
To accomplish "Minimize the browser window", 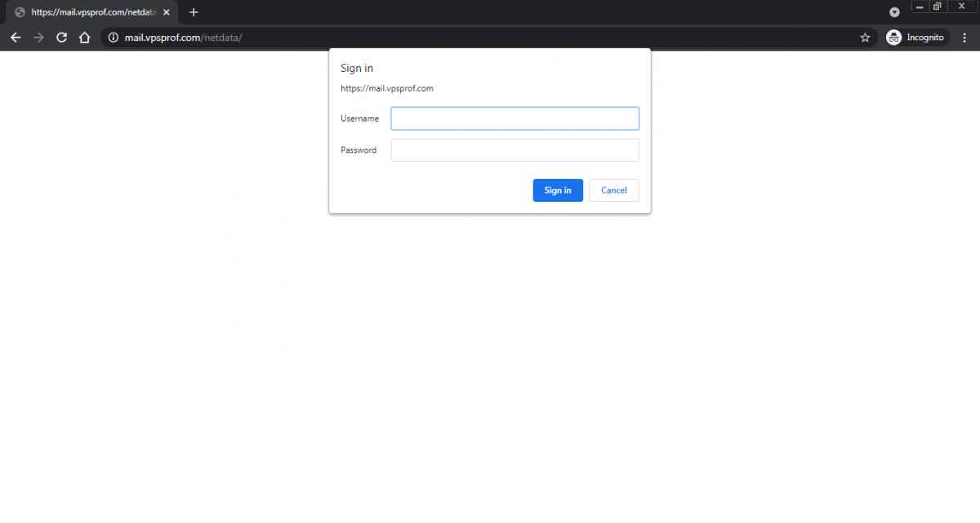I will pyautogui.click(x=920, y=7).
